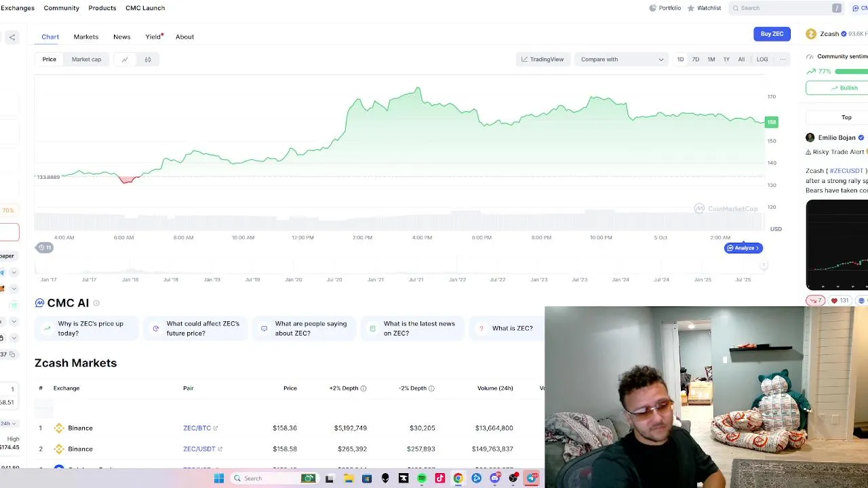This screenshot has width=868, height=488.
Task: Open the Yield tab
Action: 153,37
